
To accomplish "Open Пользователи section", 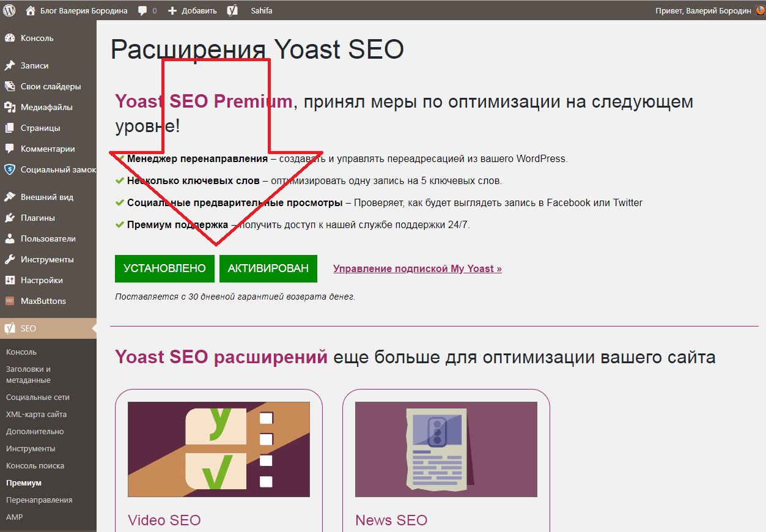I will point(48,238).
